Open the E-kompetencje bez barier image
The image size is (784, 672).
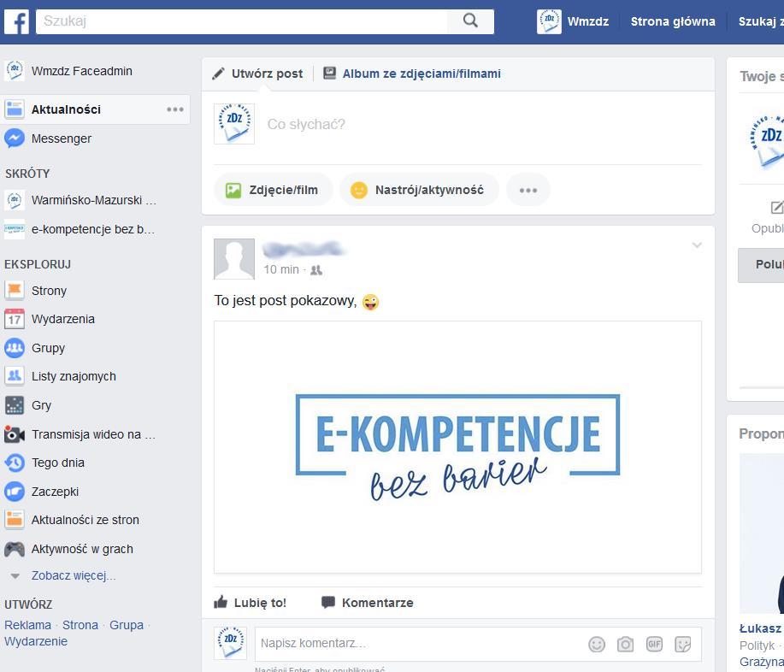[457, 447]
